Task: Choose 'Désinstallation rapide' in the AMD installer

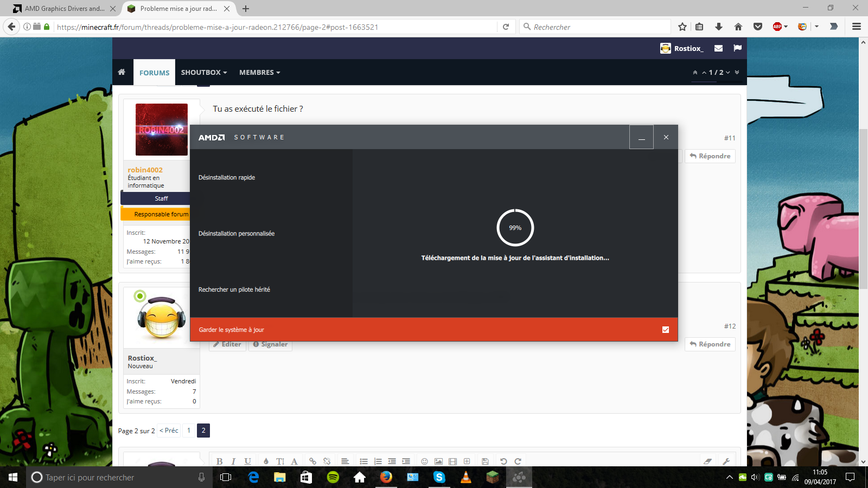Action: [x=227, y=177]
